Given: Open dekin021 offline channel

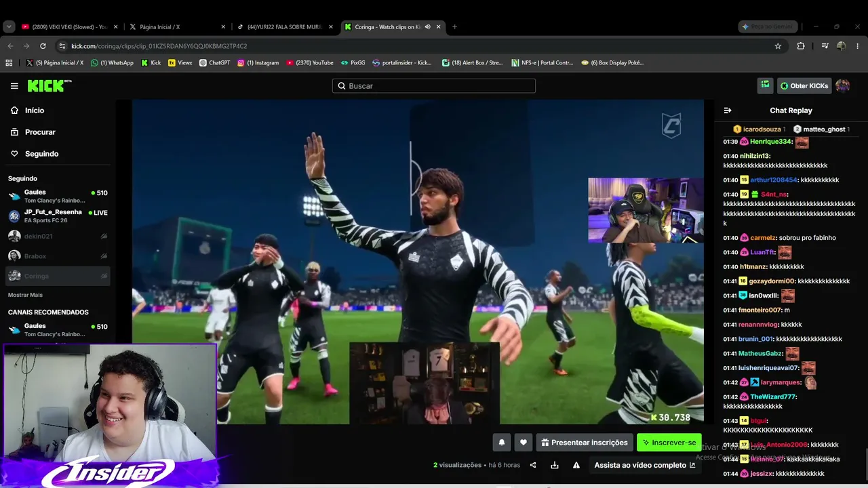Looking at the screenshot, I should [58, 236].
